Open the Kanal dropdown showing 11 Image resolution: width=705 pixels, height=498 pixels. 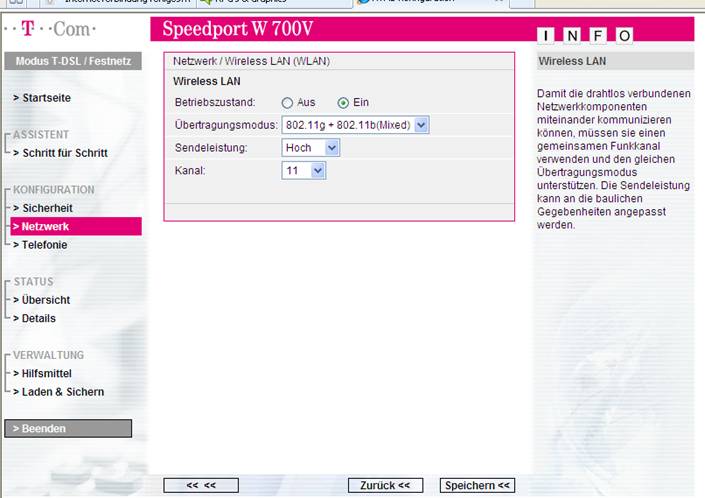(x=304, y=171)
